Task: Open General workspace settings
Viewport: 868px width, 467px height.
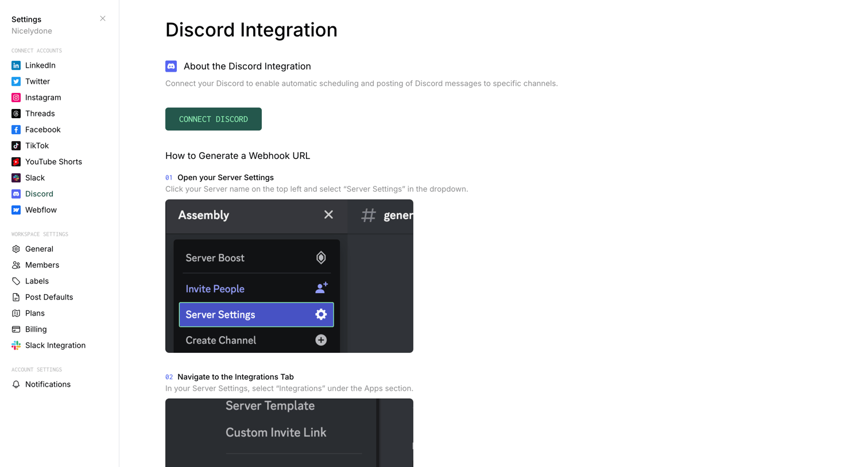Action: tap(39, 249)
